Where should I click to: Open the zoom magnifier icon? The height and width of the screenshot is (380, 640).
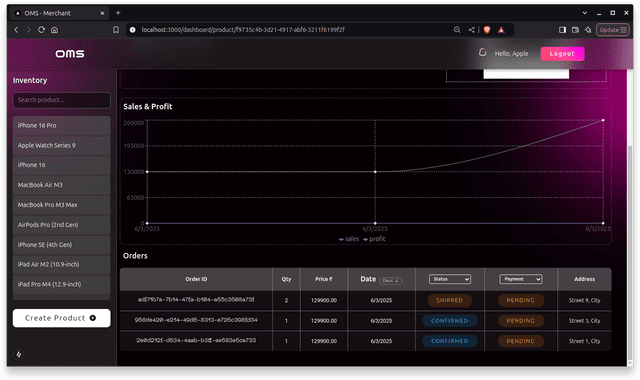[457, 30]
